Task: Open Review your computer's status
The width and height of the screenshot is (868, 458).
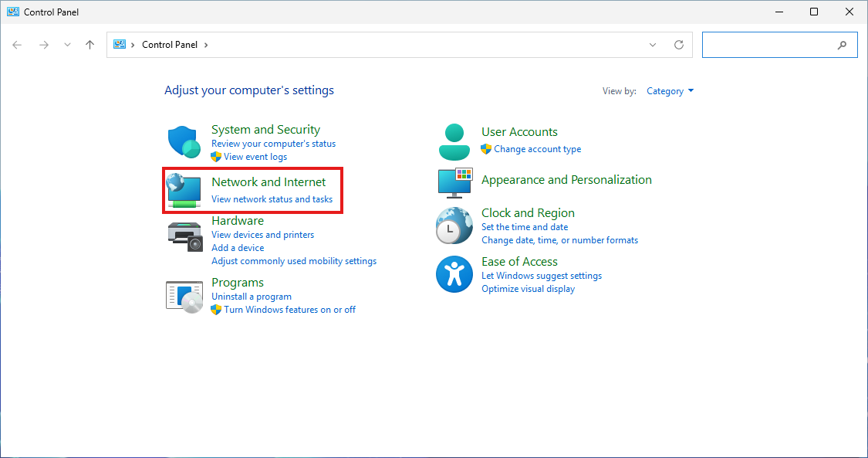Action: click(x=273, y=144)
